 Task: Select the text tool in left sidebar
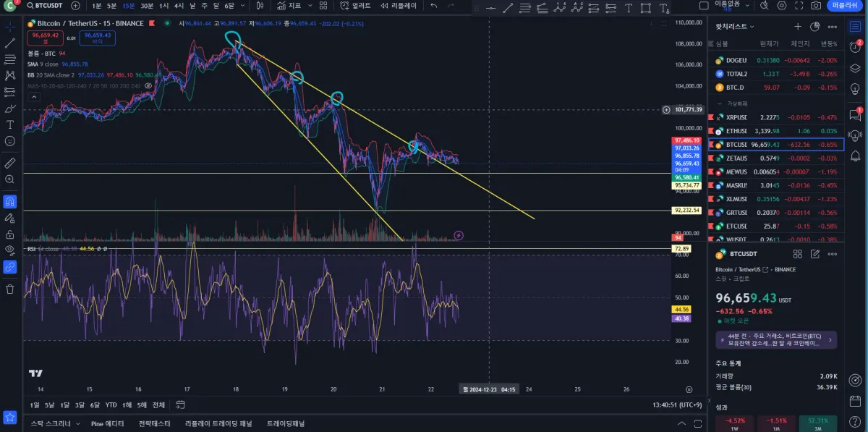click(x=10, y=124)
